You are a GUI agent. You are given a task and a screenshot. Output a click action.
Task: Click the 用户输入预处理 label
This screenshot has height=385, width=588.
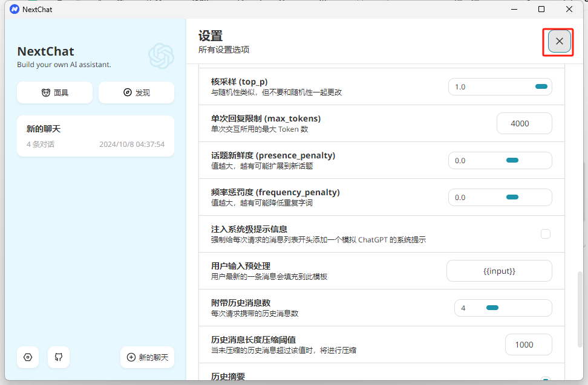pos(241,266)
